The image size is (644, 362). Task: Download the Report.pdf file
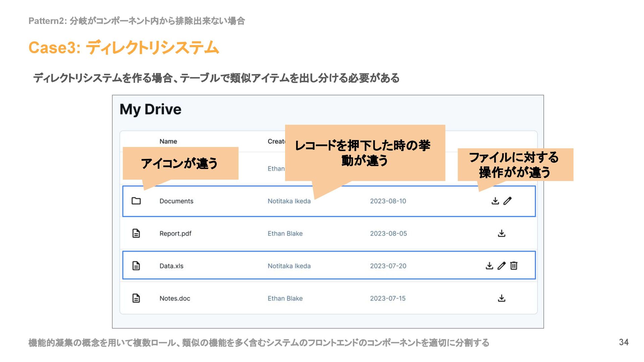[x=501, y=233]
